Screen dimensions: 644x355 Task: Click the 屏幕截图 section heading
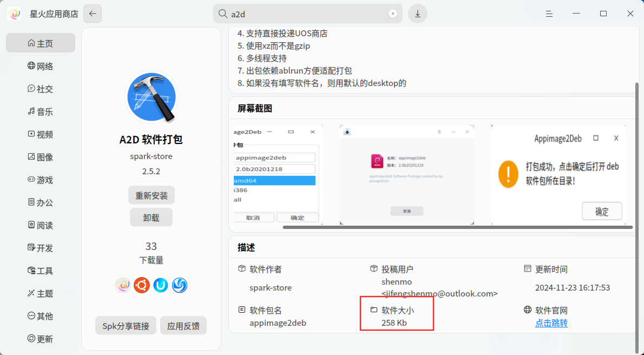(255, 108)
